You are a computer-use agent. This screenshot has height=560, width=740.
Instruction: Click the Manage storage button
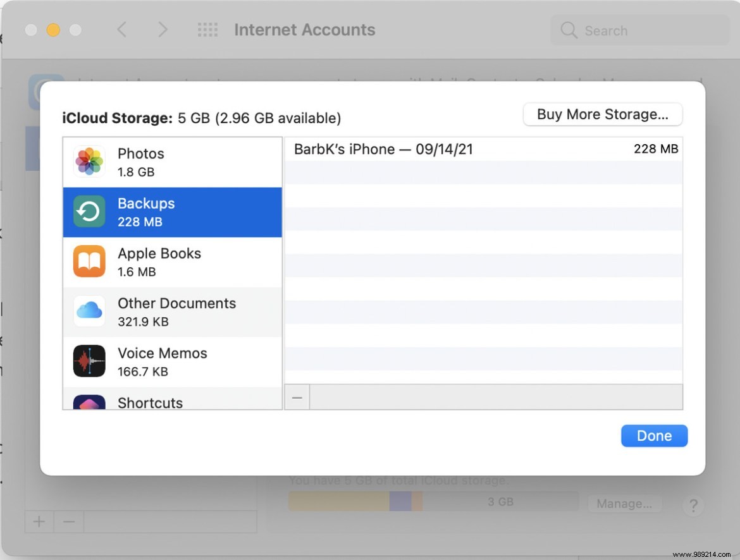coord(624,503)
